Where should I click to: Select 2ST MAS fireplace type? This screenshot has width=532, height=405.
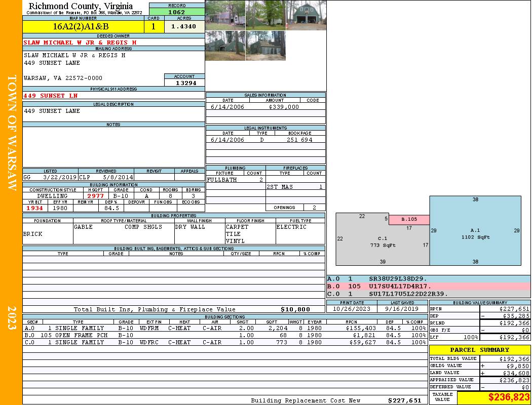click(280, 187)
